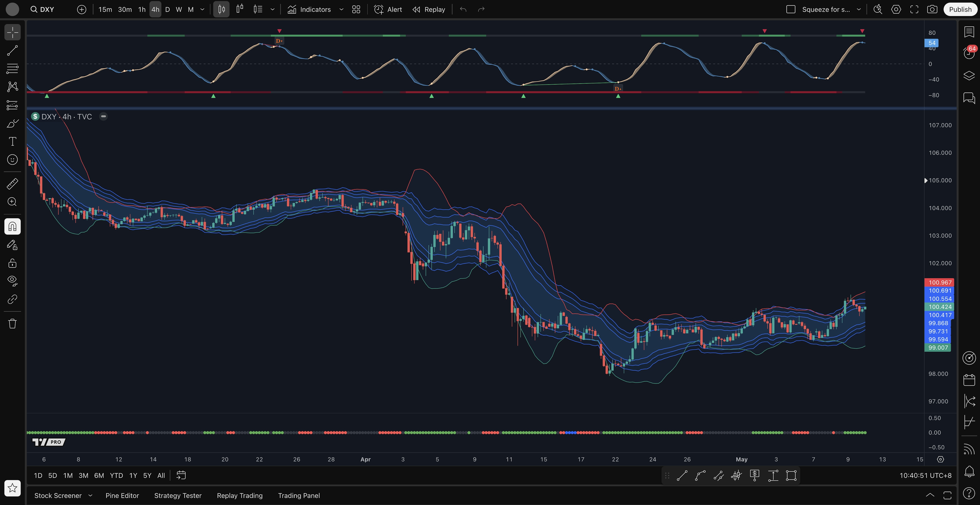Open the layout grid templates icon
Image resolution: width=980 pixels, height=505 pixels.
point(356,9)
